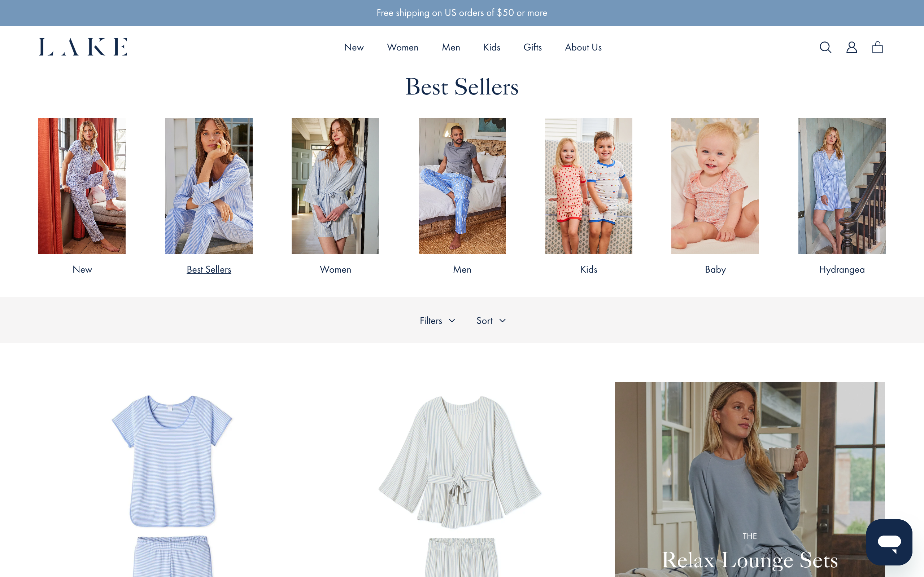Click the Hydrangea category label
The image size is (924, 577).
coord(842,269)
